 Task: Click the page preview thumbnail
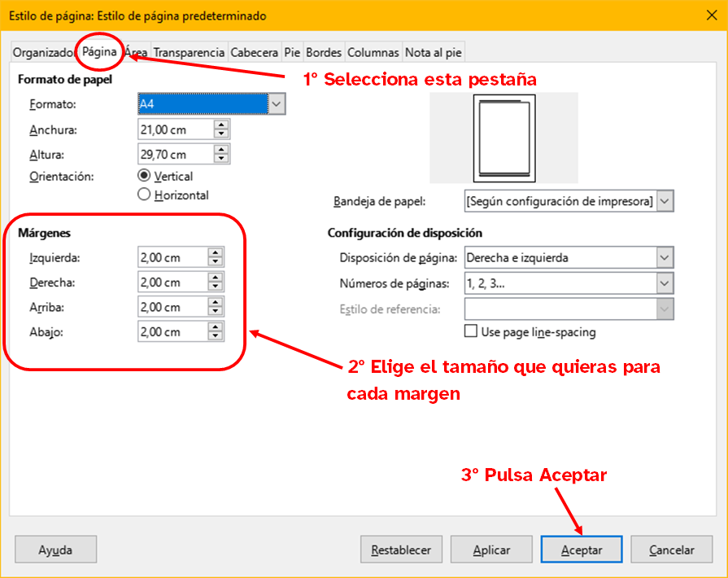pos(503,138)
